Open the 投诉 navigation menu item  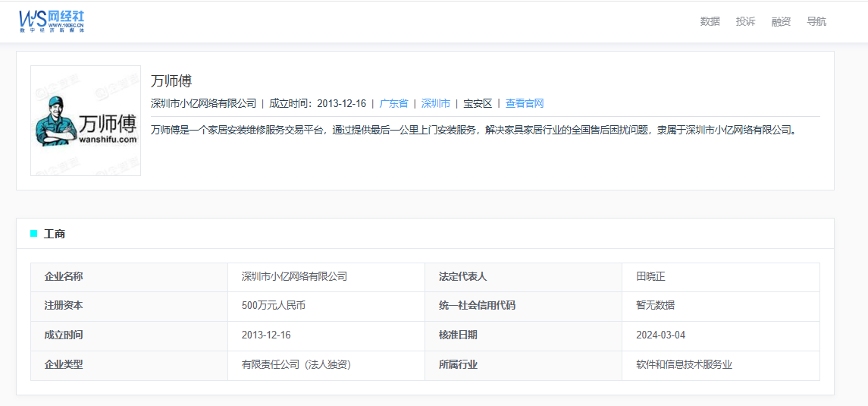point(745,21)
